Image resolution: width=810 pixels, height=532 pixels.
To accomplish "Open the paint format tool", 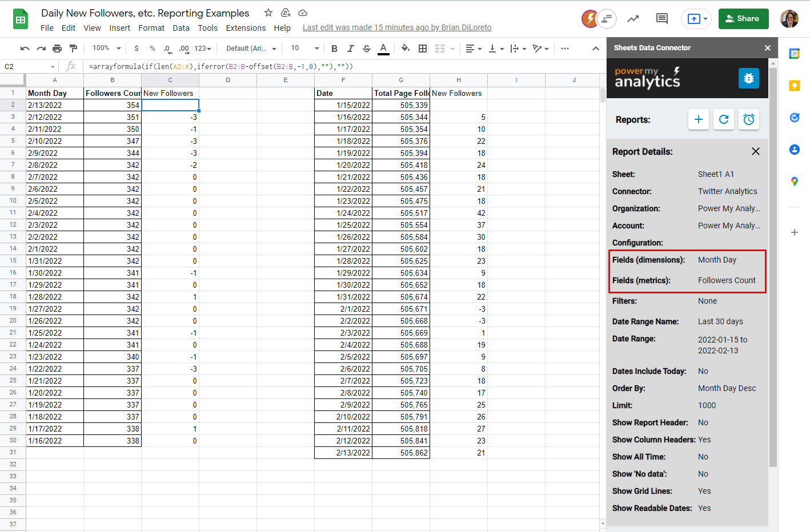I will click(73, 49).
